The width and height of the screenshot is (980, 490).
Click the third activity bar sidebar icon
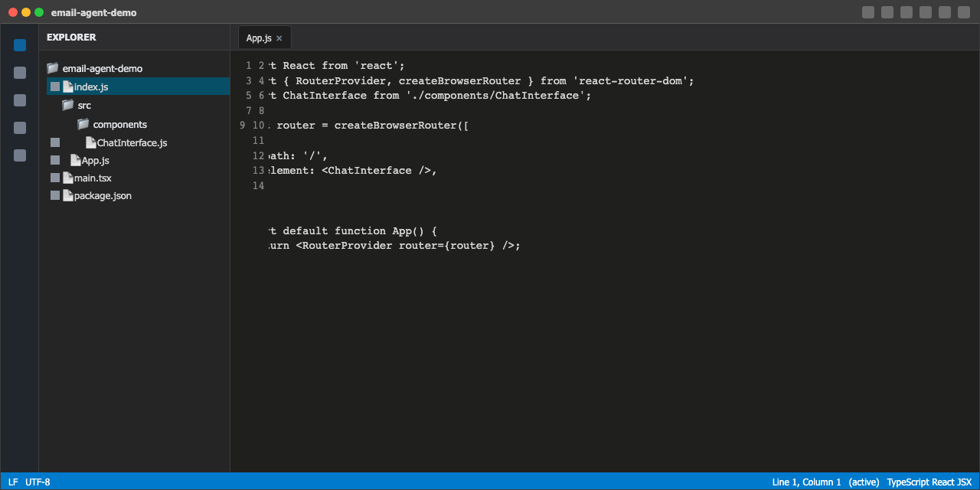point(19,100)
